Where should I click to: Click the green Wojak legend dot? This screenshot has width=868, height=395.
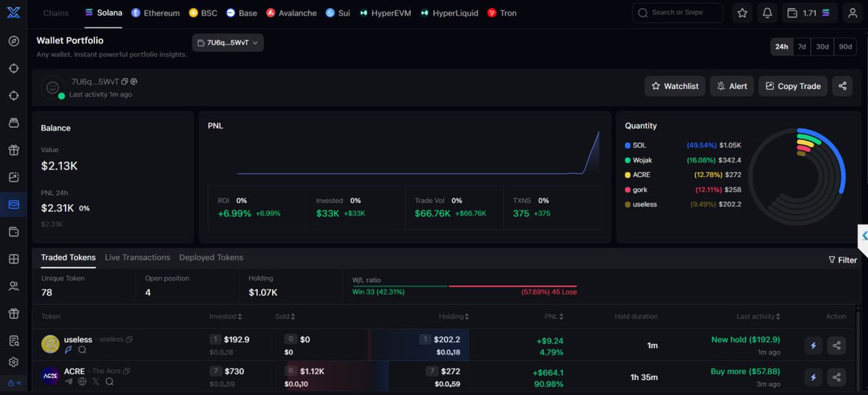(628, 160)
